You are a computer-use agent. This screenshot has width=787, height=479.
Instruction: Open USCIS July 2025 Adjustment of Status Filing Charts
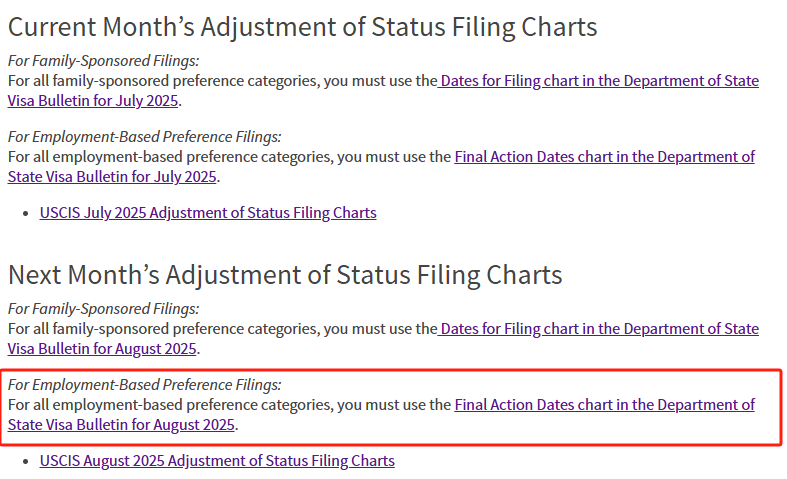click(x=208, y=212)
